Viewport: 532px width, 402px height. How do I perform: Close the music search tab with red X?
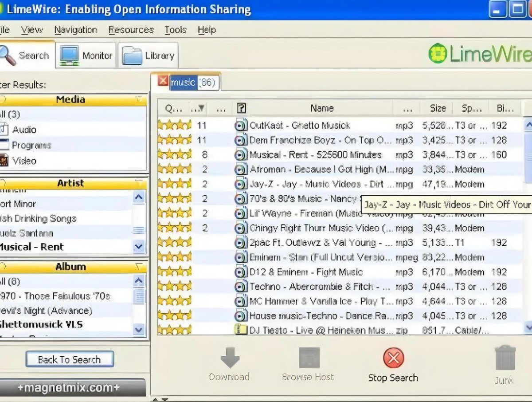163,81
